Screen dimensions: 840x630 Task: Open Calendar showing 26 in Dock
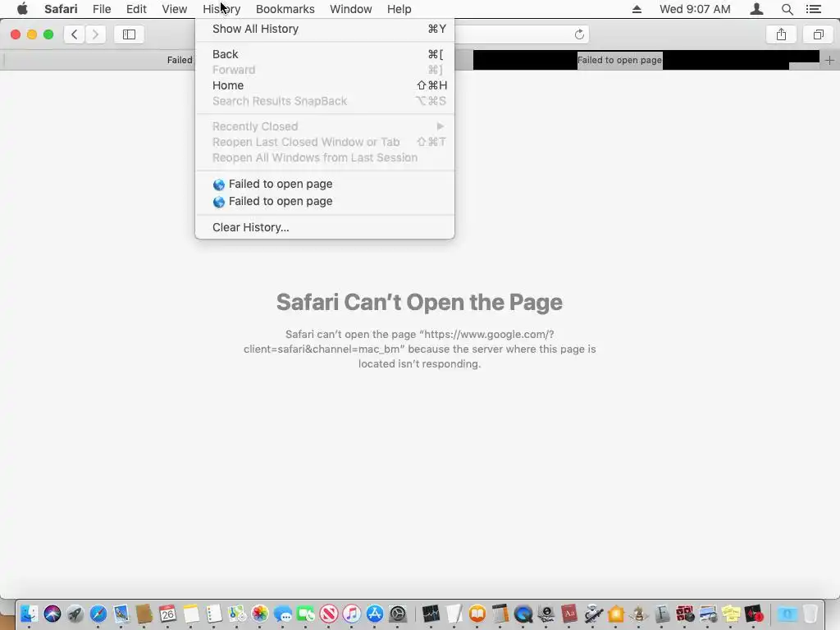pyautogui.click(x=167, y=614)
